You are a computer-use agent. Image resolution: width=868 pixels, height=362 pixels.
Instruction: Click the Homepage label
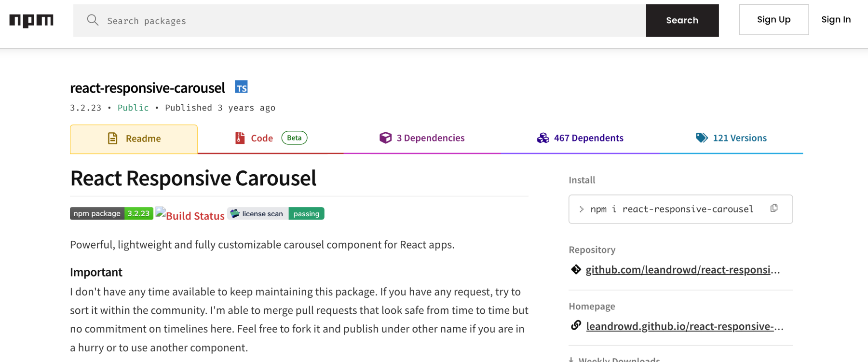[592, 306]
